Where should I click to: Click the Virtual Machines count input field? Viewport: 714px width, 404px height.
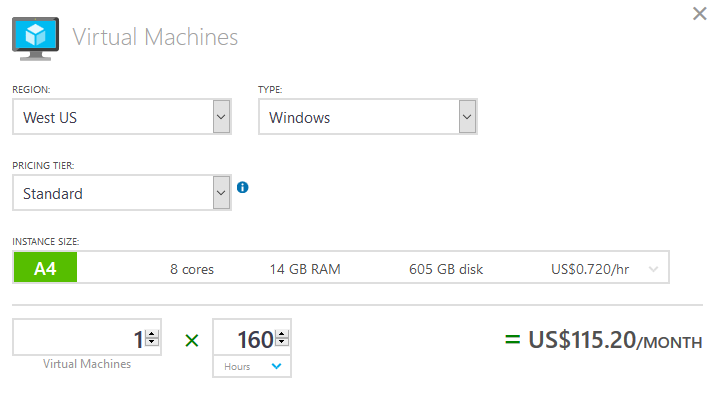80,339
